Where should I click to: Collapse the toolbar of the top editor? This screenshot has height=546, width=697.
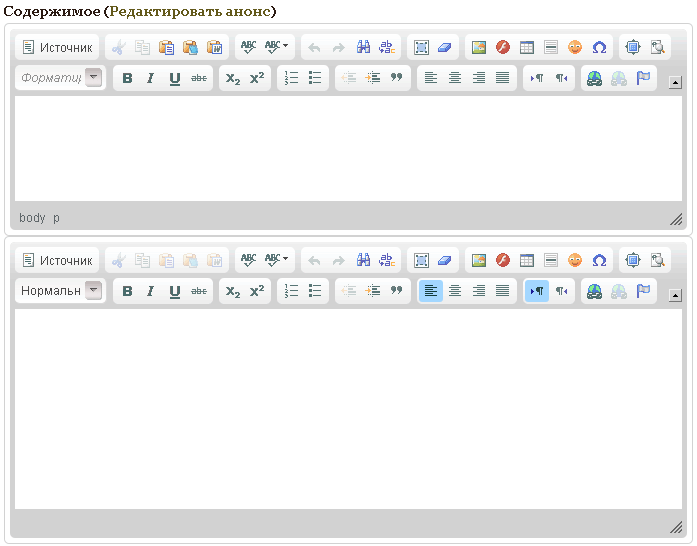[675, 82]
